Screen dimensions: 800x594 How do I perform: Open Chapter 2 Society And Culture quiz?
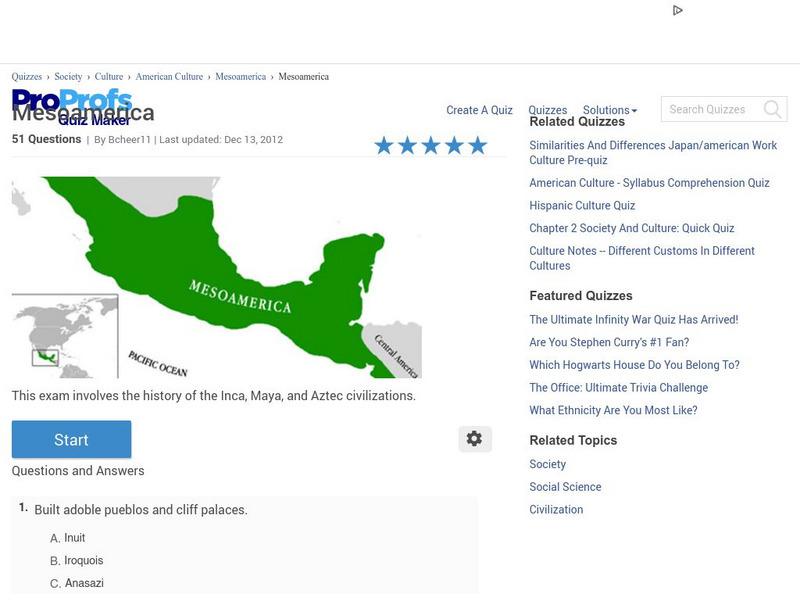click(632, 228)
